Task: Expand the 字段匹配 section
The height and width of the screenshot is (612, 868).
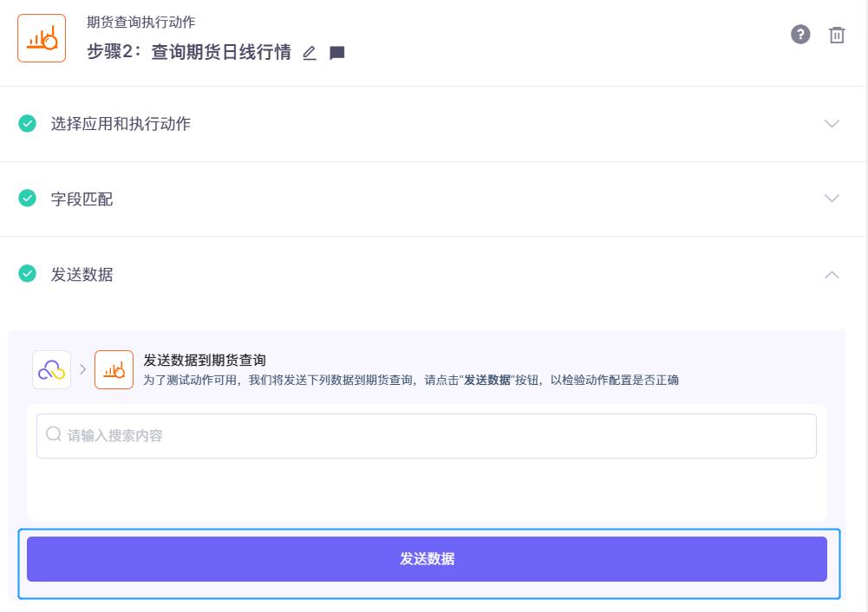Action: point(832,199)
